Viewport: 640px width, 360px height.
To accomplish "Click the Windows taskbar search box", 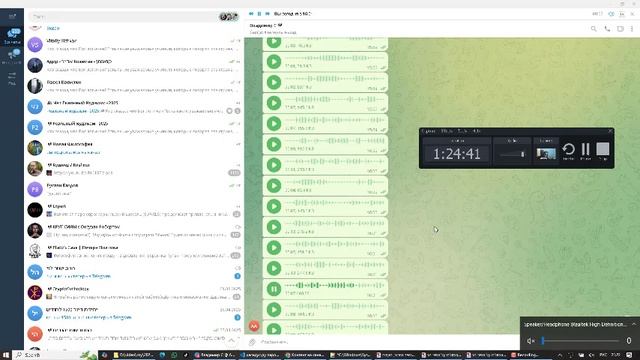I will coord(54,355).
